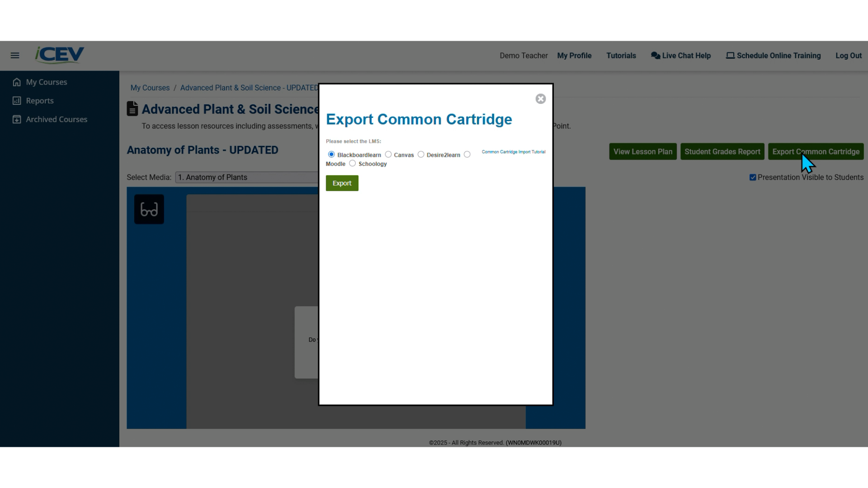Viewport: 868px width, 488px height.
Task: Click the iCEV logo
Action: pyautogui.click(x=60, y=55)
